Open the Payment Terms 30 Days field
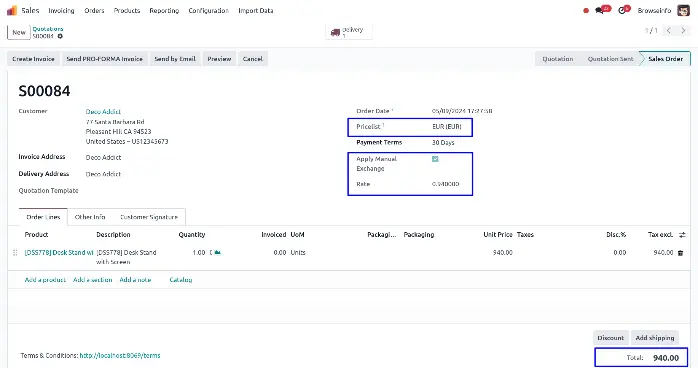The image size is (698, 368). (x=443, y=143)
